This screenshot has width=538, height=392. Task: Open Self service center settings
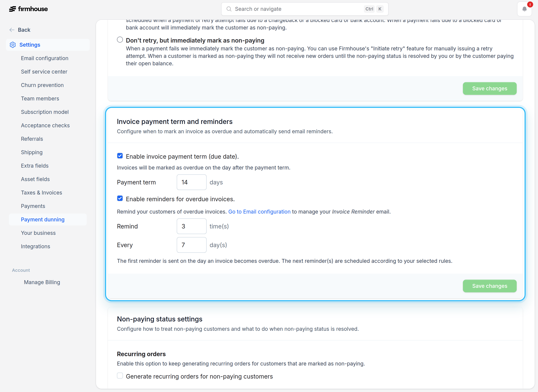click(44, 72)
